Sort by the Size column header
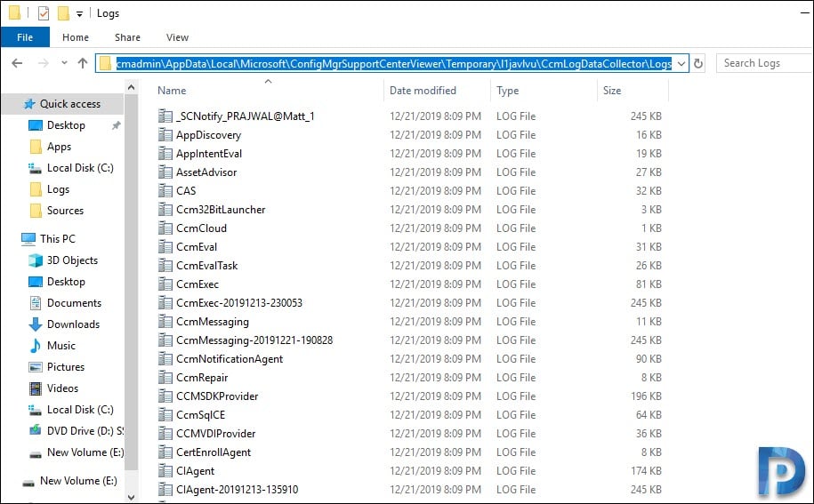 click(x=612, y=91)
